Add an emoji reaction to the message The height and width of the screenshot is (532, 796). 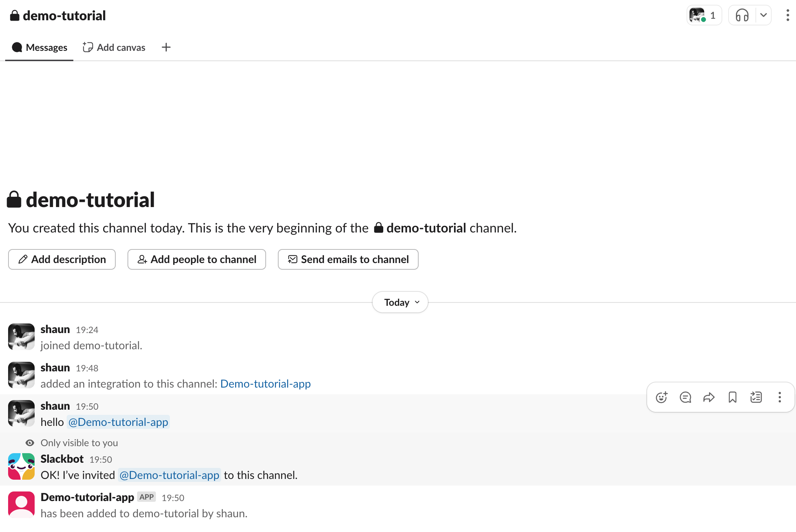(x=661, y=397)
